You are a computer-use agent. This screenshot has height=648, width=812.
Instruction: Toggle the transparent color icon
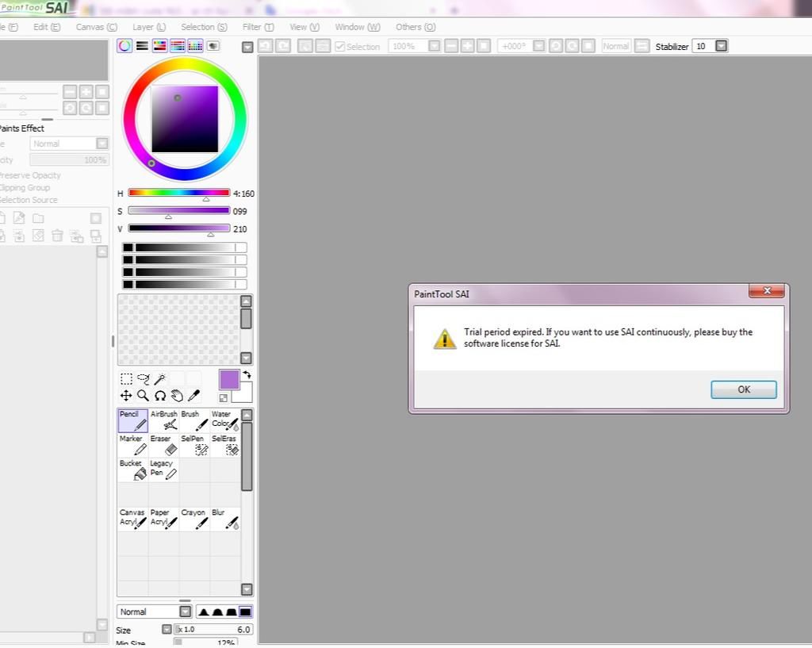(223, 398)
